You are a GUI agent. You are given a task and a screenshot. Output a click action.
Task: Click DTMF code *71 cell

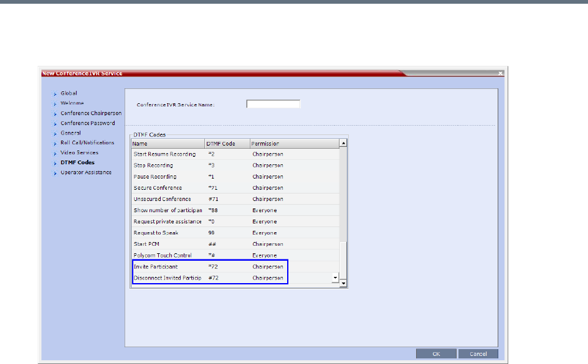click(x=213, y=188)
